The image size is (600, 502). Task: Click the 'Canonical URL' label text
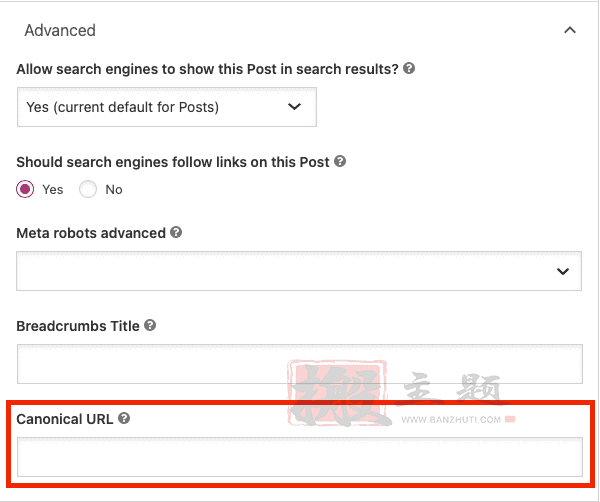pyautogui.click(x=65, y=419)
